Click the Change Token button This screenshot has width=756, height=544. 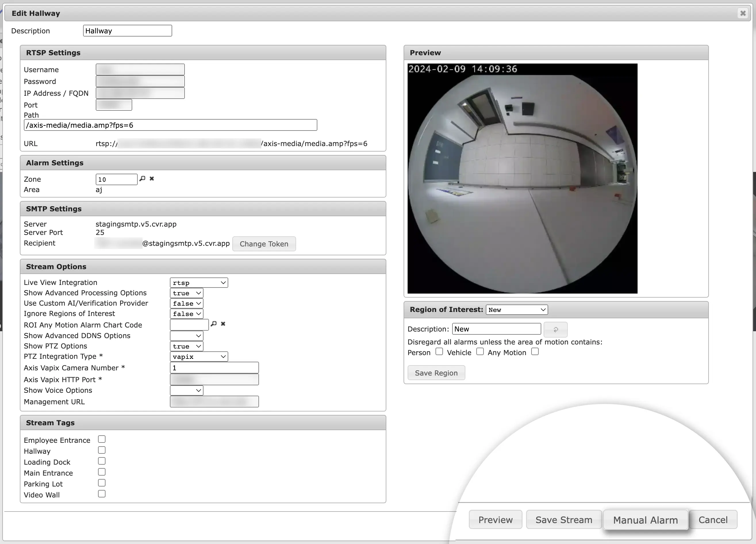(264, 244)
